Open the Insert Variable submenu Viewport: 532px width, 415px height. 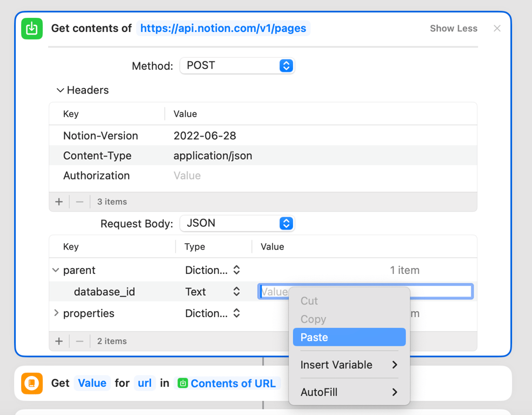tap(349, 365)
